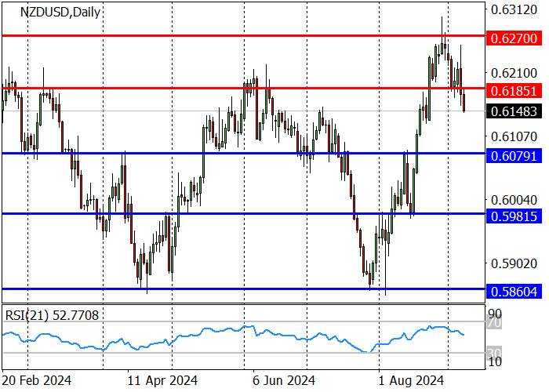
Task: Select the 11 Apr 2024 date label
Action: click(x=162, y=380)
